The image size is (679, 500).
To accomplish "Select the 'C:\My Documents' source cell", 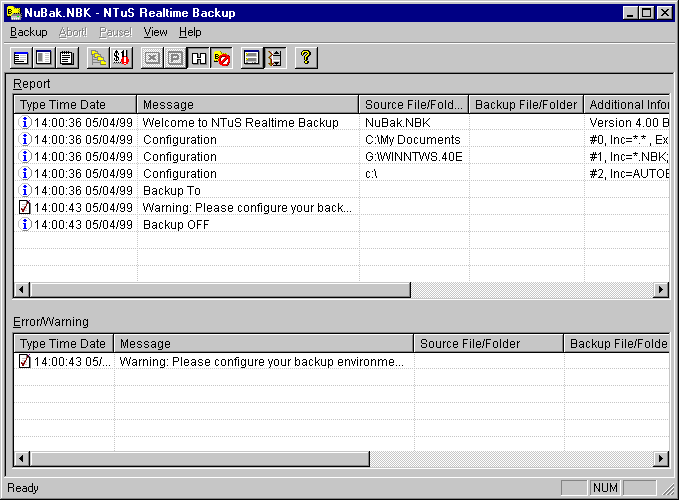I will point(413,140).
